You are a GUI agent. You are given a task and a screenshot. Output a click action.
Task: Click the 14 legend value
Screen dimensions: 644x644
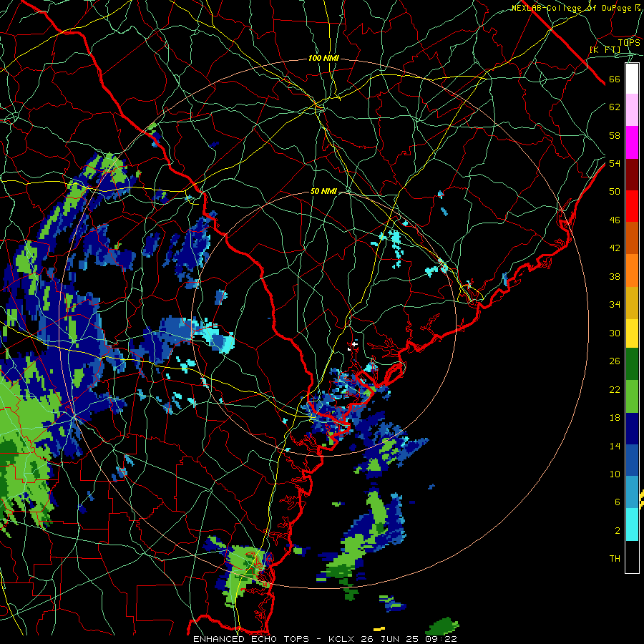pos(615,446)
